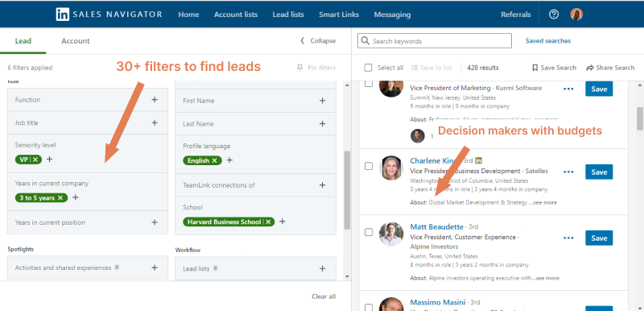Image resolution: width=644 pixels, height=311 pixels.
Task: Open the Referrals link
Action: pos(516,15)
